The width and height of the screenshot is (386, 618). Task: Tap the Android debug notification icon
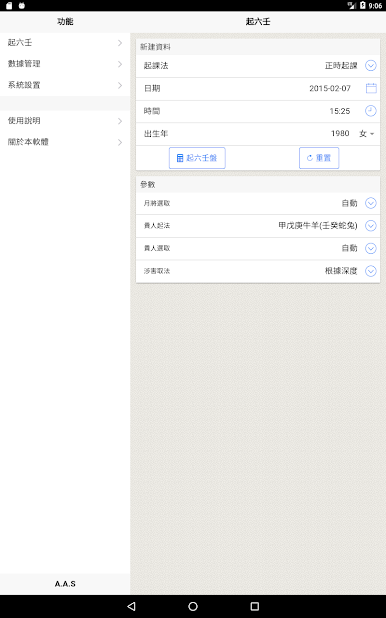tap(22, 6)
